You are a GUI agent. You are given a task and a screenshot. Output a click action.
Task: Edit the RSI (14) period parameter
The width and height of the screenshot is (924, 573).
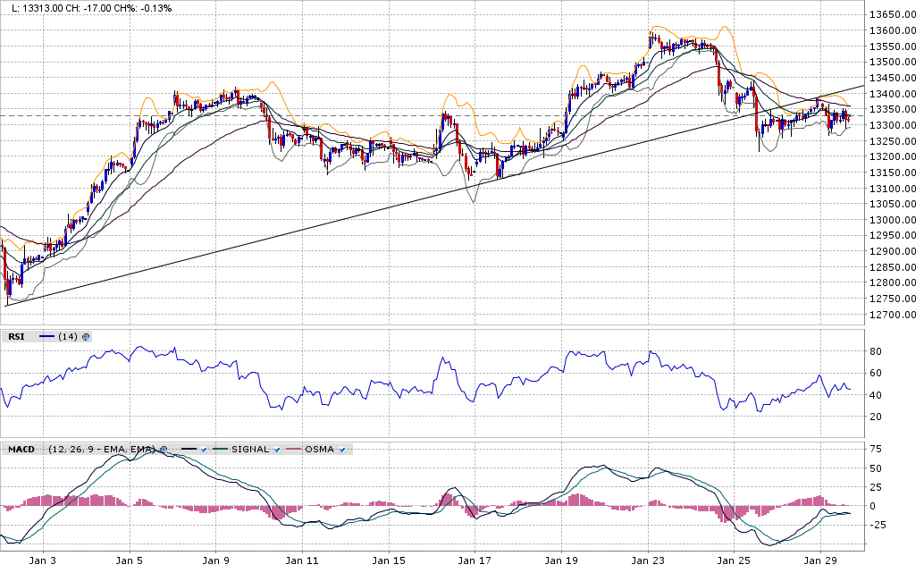[68, 337]
